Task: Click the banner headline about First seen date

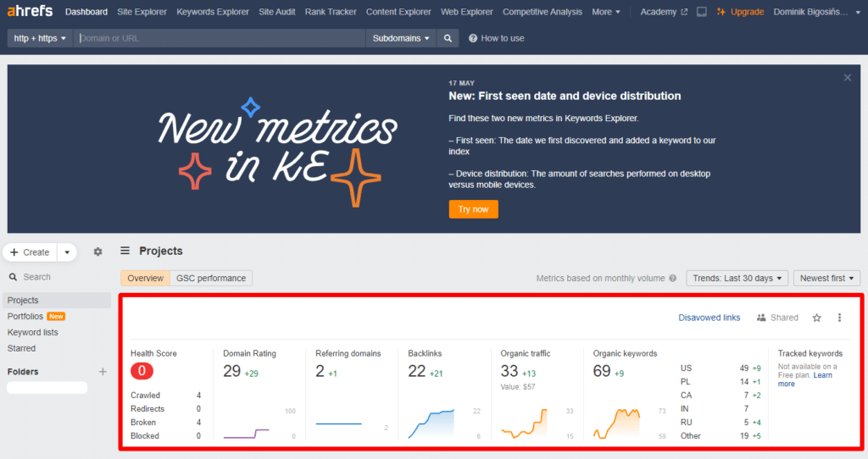Action: point(565,96)
